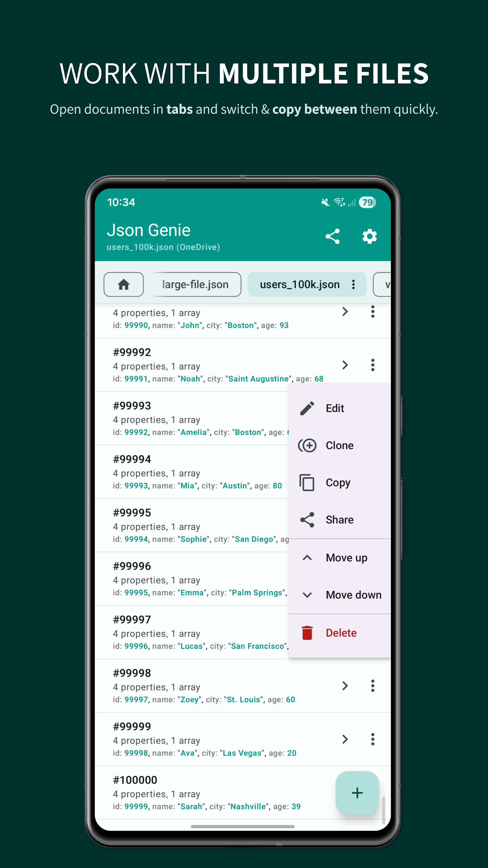Image resolution: width=488 pixels, height=868 pixels.
Task: Add a new item with the plus button
Action: click(357, 793)
